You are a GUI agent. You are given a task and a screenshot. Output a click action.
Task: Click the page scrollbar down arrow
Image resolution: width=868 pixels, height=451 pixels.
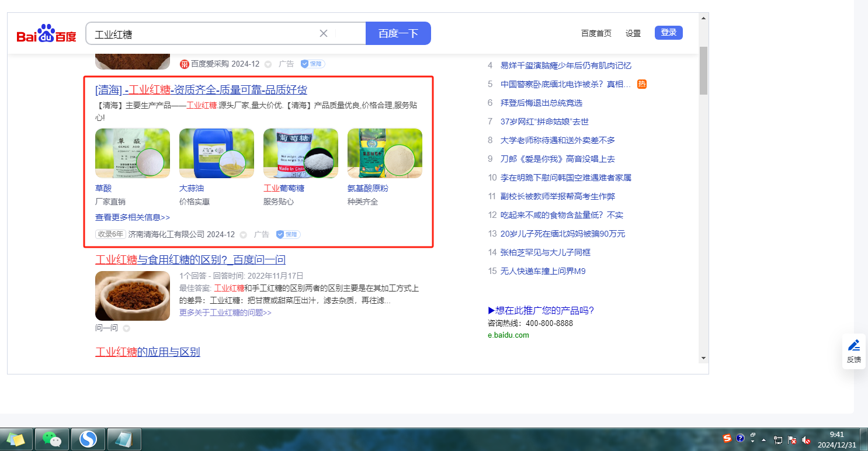tap(703, 358)
